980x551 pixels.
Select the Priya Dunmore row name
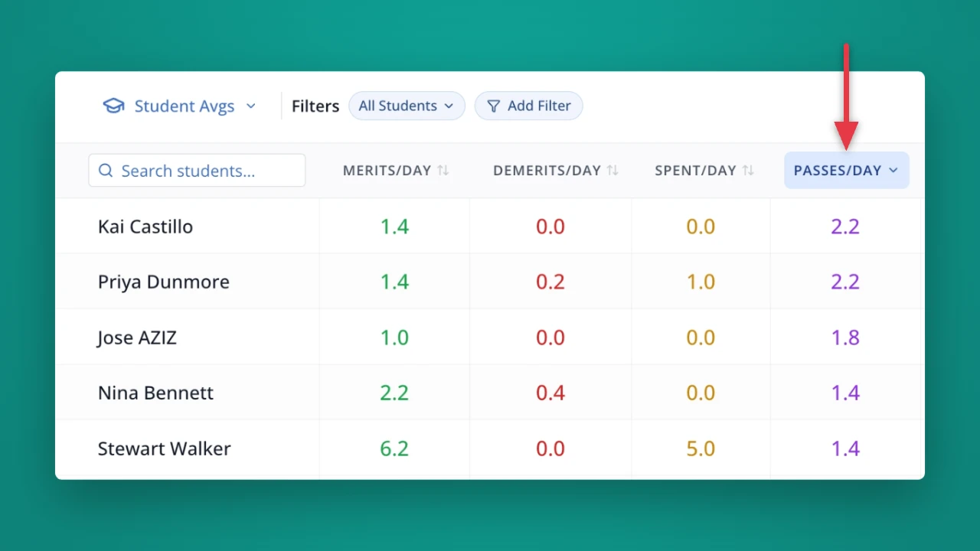(164, 282)
